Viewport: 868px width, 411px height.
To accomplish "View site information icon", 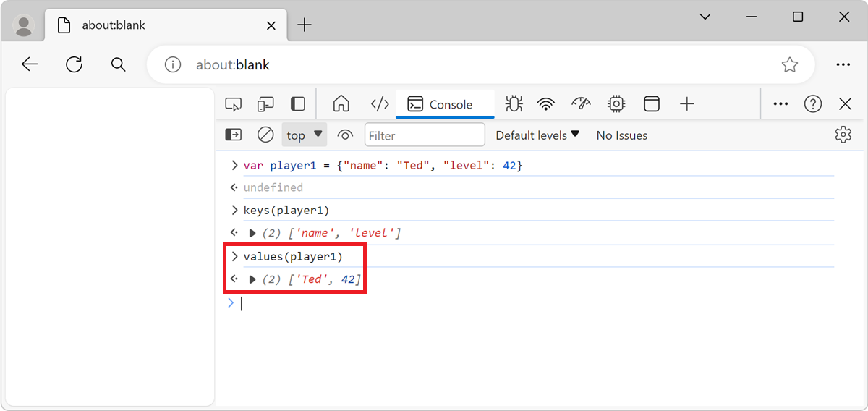I will coord(172,64).
